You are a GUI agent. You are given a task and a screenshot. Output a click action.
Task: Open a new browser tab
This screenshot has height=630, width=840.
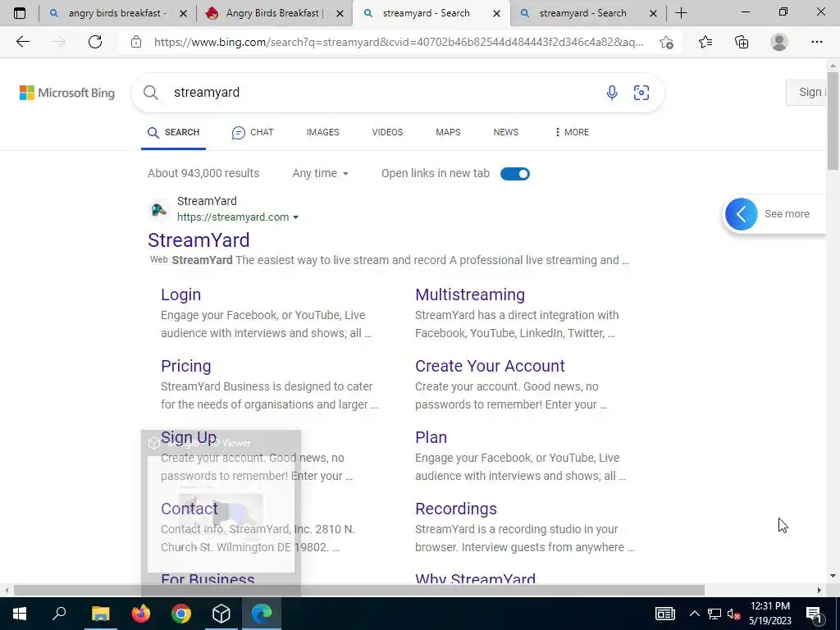tap(681, 13)
